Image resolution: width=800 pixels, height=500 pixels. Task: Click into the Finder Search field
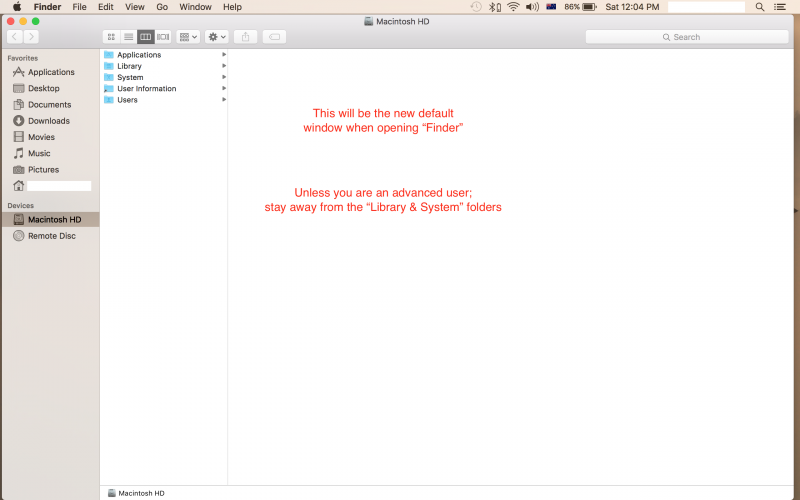687,37
